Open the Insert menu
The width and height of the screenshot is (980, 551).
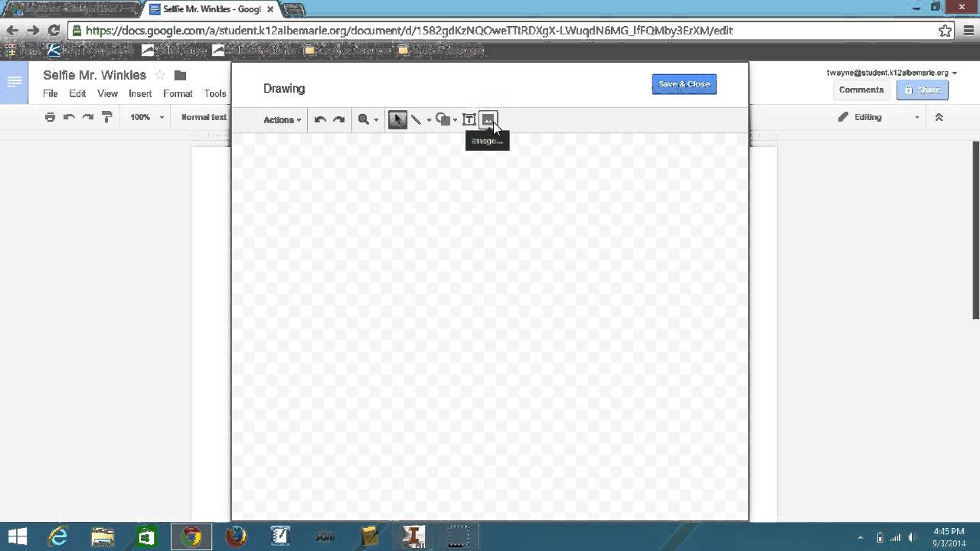(140, 93)
